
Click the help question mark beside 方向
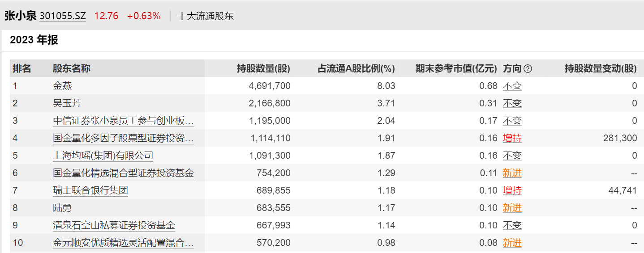pos(528,69)
